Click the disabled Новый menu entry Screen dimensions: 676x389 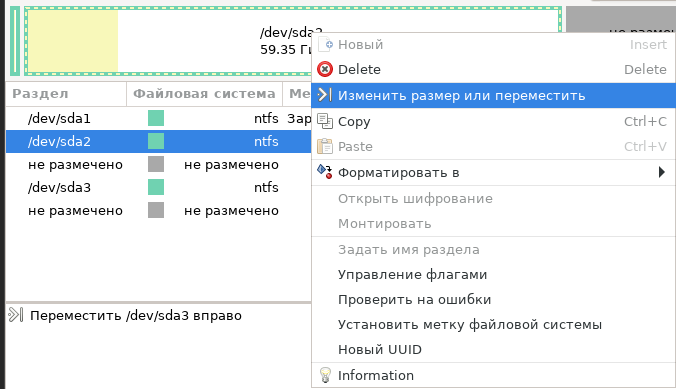(x=493, y=44)
